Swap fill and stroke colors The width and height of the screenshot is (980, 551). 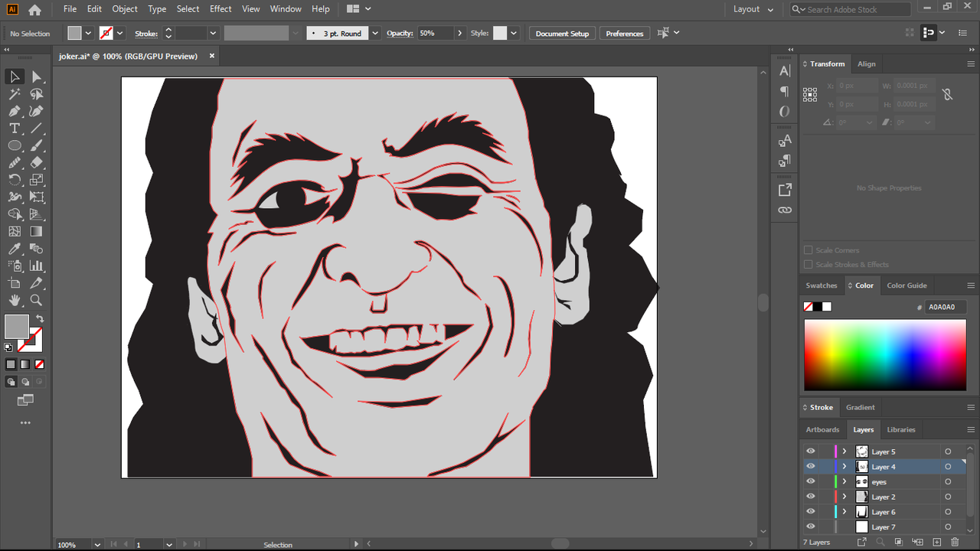40,318
